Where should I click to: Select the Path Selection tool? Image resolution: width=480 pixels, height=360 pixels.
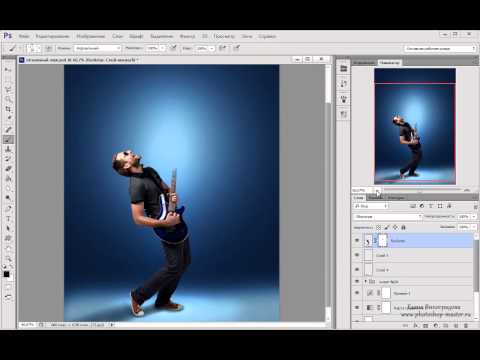[x=8, y=228]
